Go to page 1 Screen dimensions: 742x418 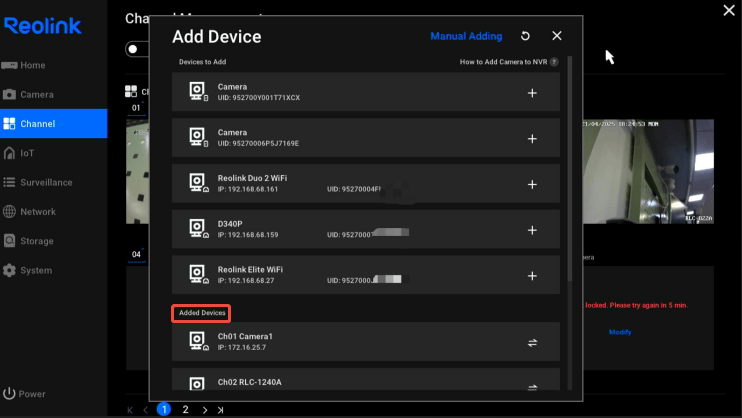coord(164,409)
